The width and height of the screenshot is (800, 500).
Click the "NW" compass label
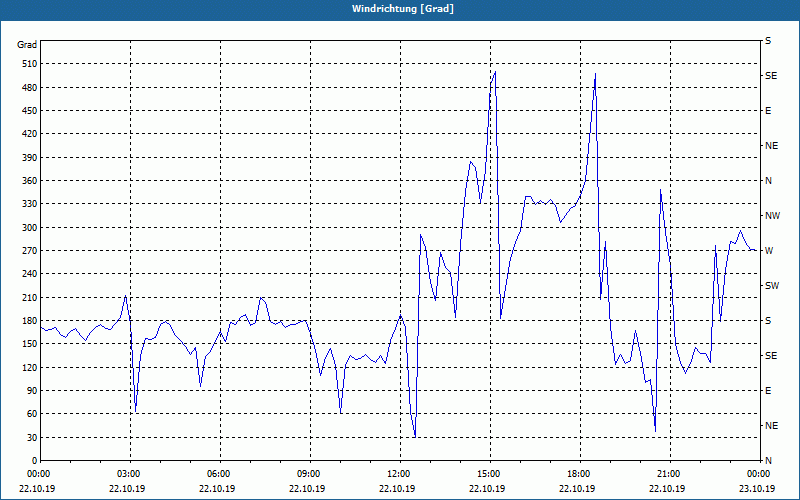772,216
